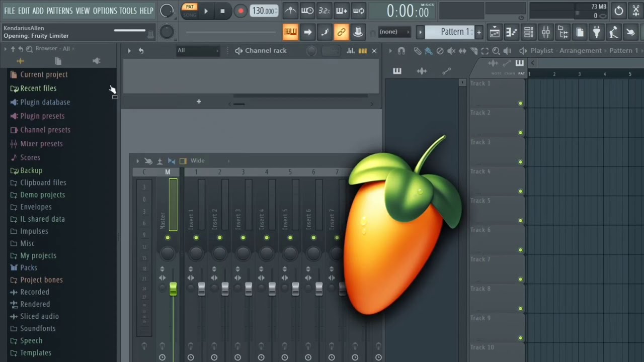The width and height of the screenshot is (644, 362).
Task: Toggle the orange link controller icon
Action: click(342, 32)
